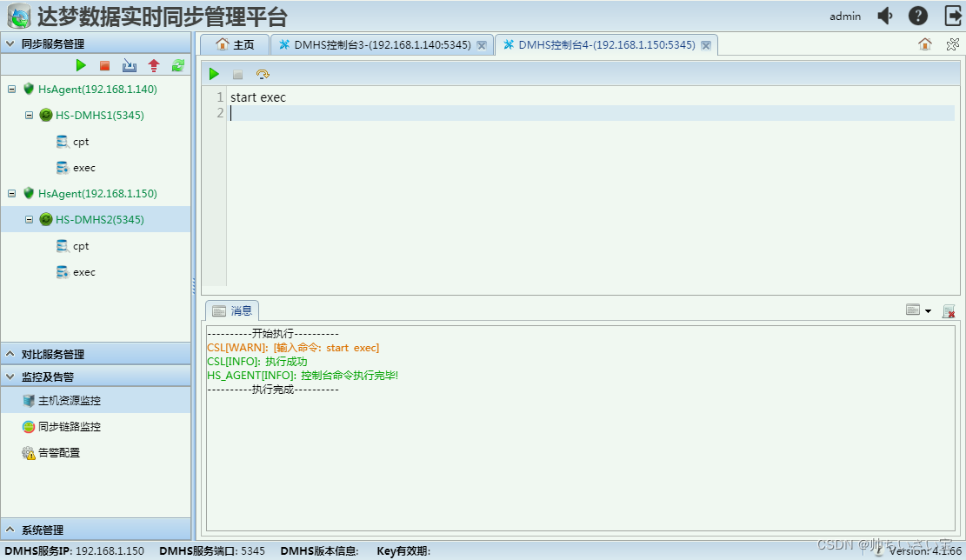Image resolution: width=966 pixels, height=560 pixels.
Task: Collapse the HsAgent(192.168.1.150) tree node
Action: click(x=11, y=193)
